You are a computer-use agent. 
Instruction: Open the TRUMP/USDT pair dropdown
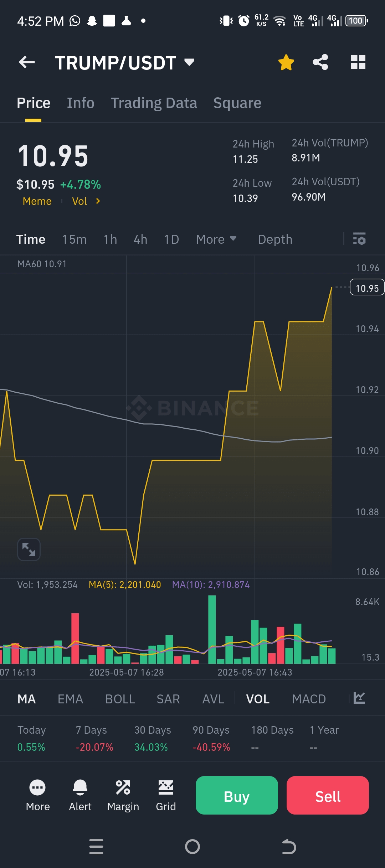pos(189,63)
